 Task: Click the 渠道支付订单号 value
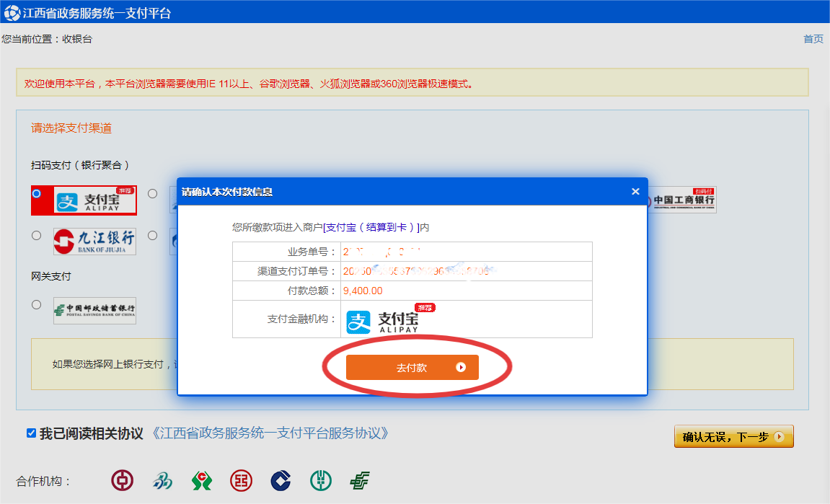tap(418, 271)
